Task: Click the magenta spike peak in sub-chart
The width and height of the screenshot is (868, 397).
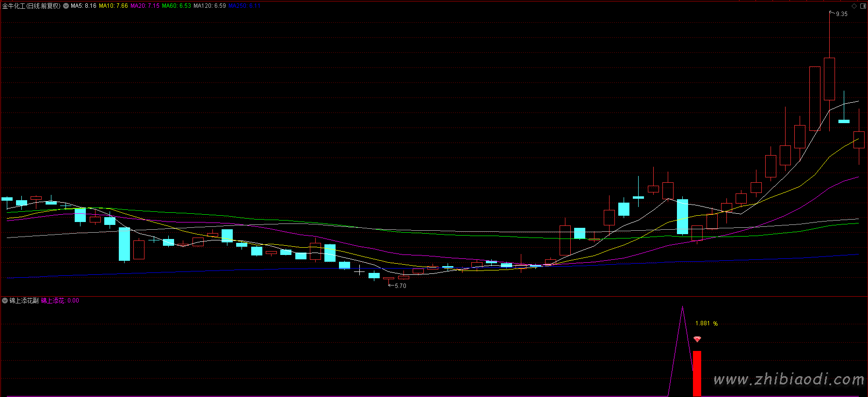Action: 682,307
